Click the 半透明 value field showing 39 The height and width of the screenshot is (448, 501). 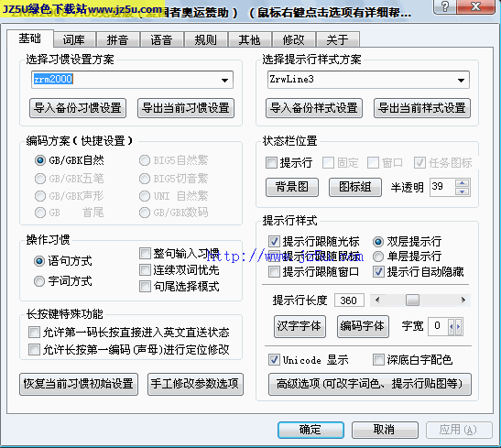click(x=441, y=187)
